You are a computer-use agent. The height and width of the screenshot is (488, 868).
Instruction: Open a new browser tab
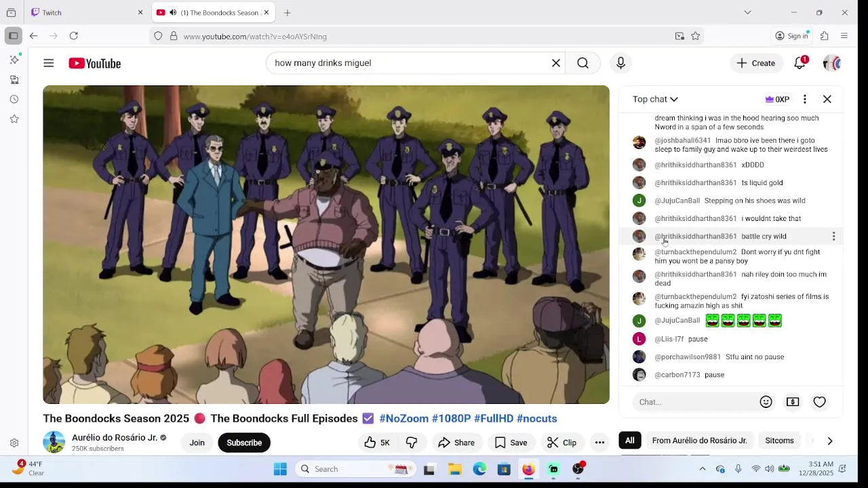[288, 12]
